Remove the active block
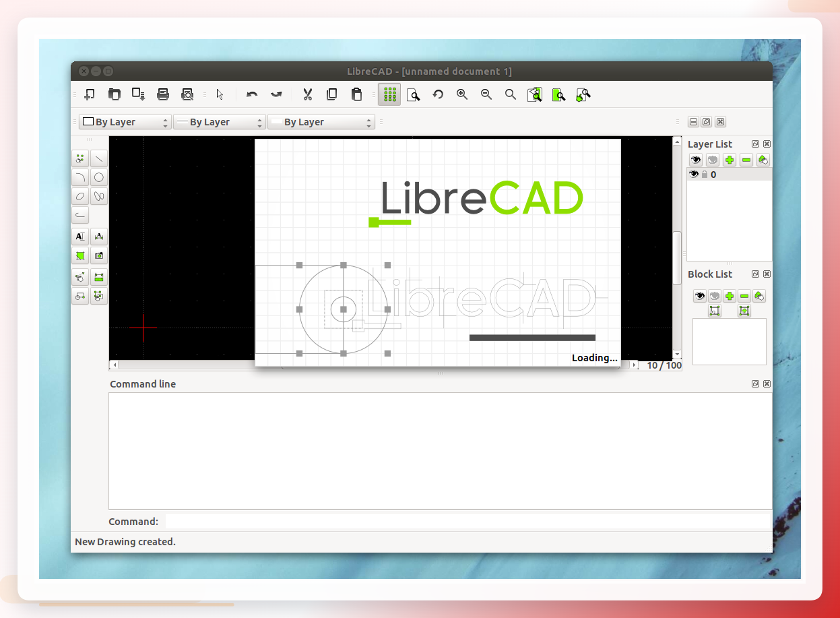The image size is (840, 618). tap(744, 296)
